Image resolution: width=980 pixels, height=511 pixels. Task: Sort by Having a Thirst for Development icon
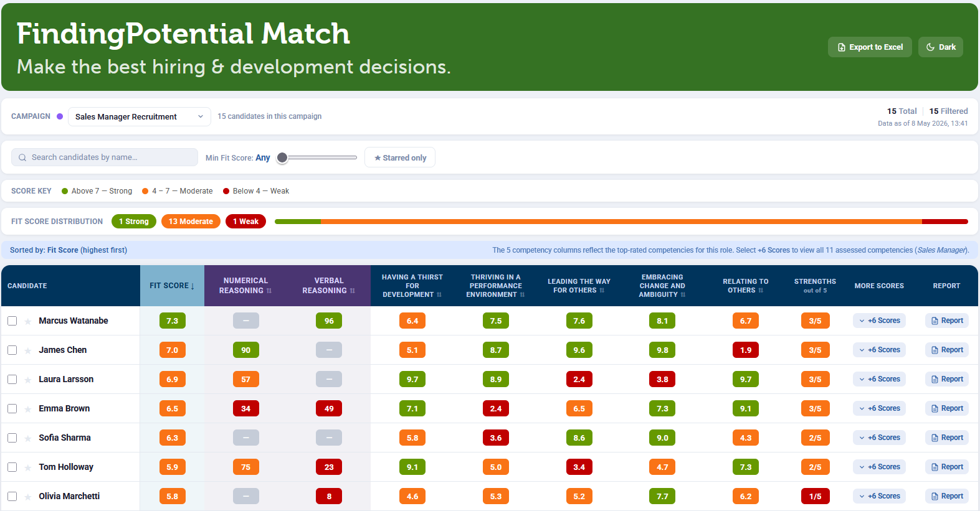pyautogui.click(x=439, y=294)
